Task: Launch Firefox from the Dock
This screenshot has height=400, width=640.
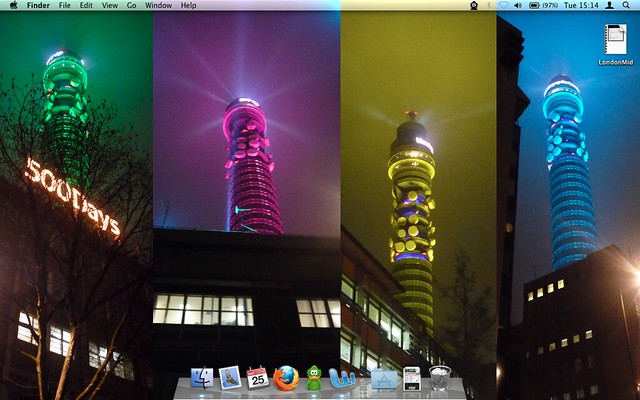Action: tap(286, 378)
